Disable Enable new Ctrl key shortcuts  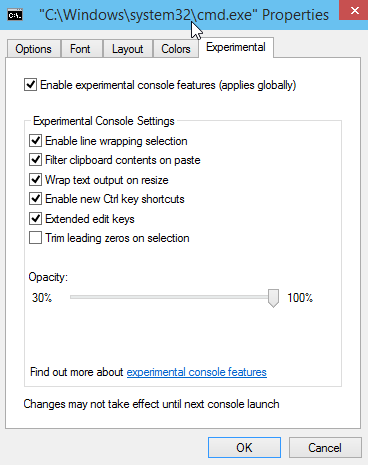pyautogui.click(x=35, y=199)
